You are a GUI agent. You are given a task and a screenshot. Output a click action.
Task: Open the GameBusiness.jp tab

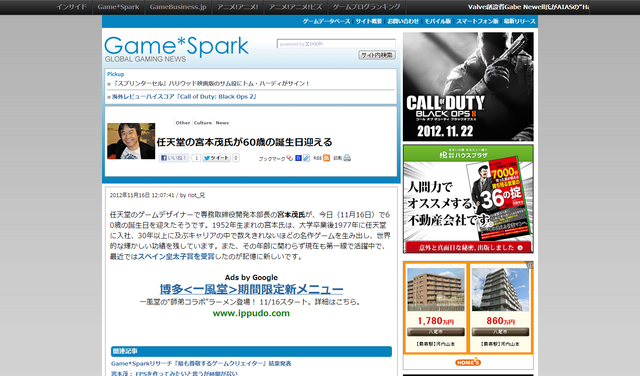pyautogui.click(x=178, y=7)
